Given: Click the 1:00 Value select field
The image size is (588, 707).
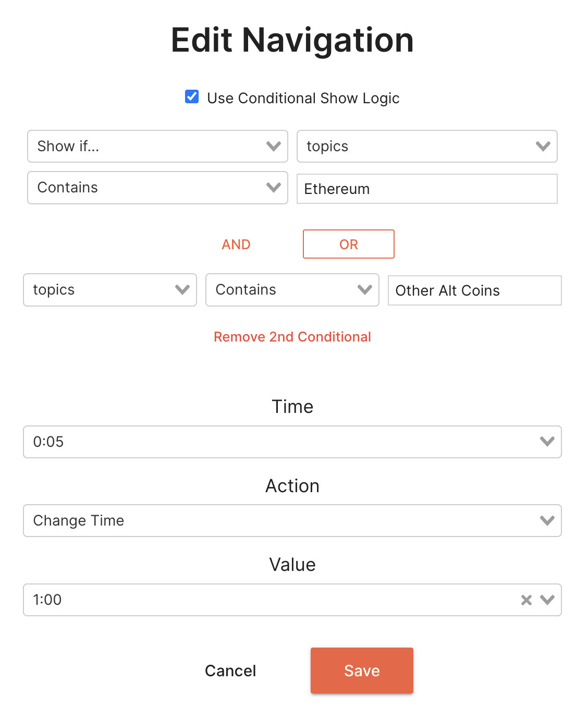Looking at the screenshot, I should [x=261, y=600].
